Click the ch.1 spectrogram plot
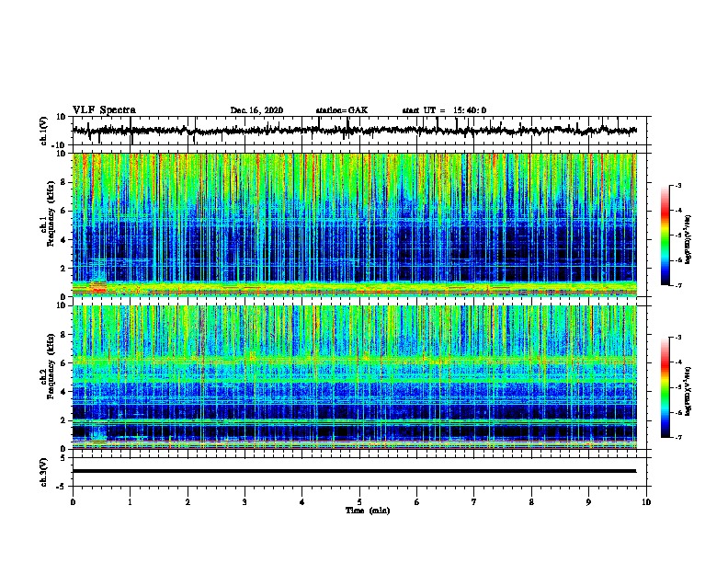Viewport: 728px width, 563px height. click(355, 224)
